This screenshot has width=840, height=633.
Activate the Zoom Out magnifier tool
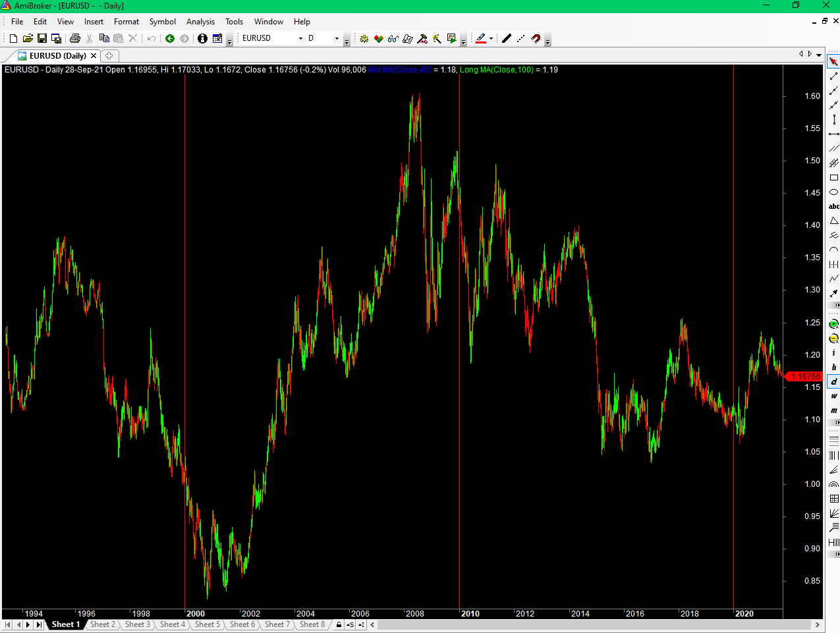tap(833, 338)
